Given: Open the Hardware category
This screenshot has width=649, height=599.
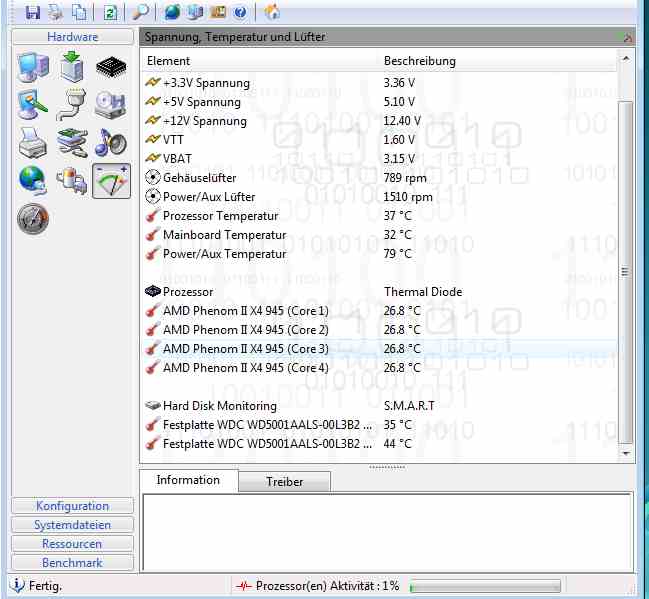Looking at the screenshot, I should tap(72, 36).
